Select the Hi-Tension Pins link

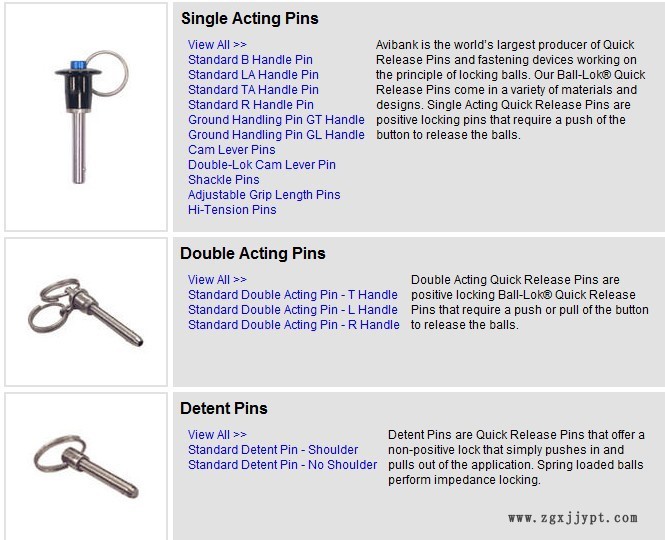click(232, 210)
